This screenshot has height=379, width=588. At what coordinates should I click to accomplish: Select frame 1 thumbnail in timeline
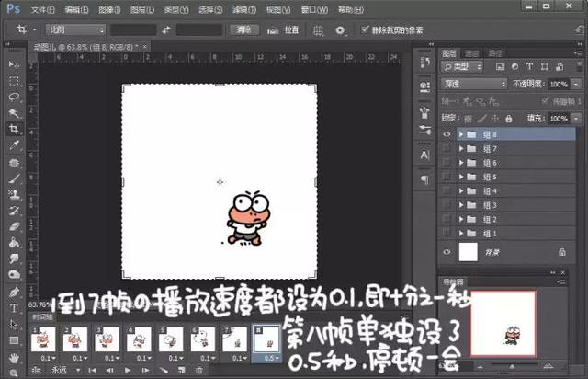43,339
